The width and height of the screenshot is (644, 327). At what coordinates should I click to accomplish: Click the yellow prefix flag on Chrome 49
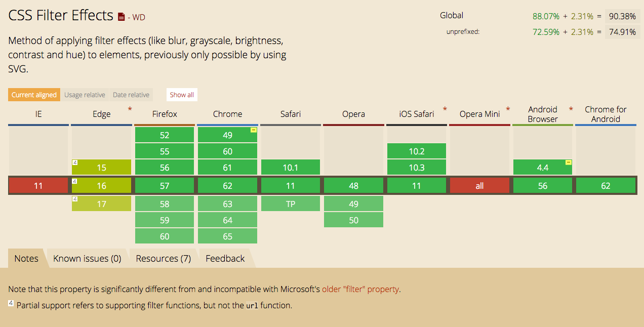254,130
